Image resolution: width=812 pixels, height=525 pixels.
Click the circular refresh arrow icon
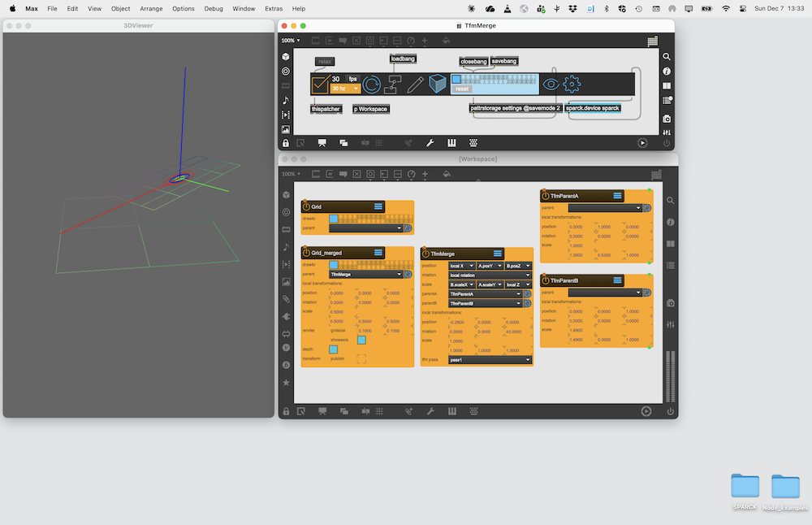372,84
